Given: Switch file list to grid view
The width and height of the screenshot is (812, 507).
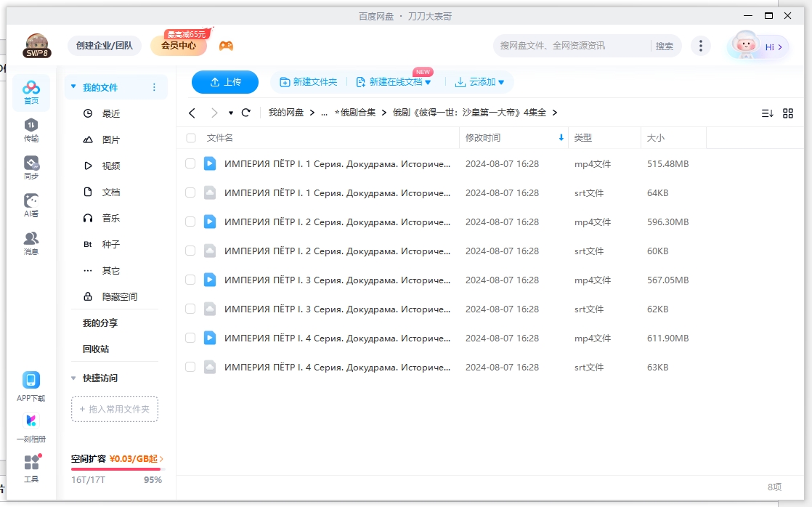Looking at the screenshot, I should [x=789, y=113].
